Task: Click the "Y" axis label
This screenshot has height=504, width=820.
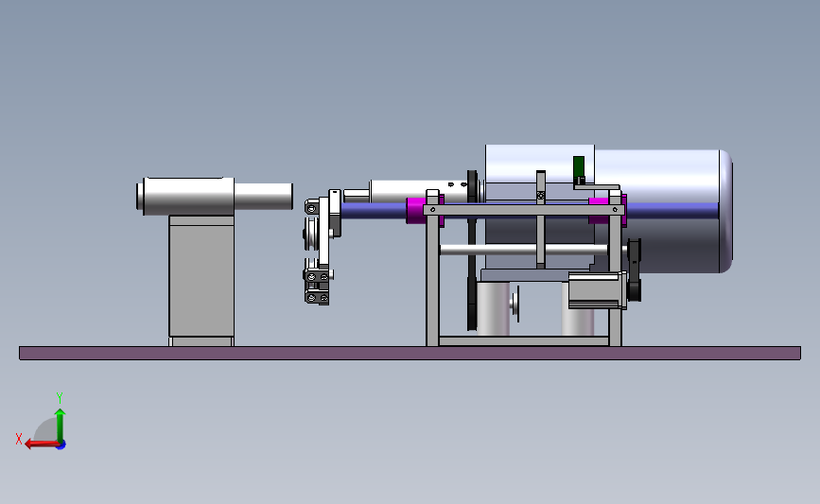Action: click(59, 398)
